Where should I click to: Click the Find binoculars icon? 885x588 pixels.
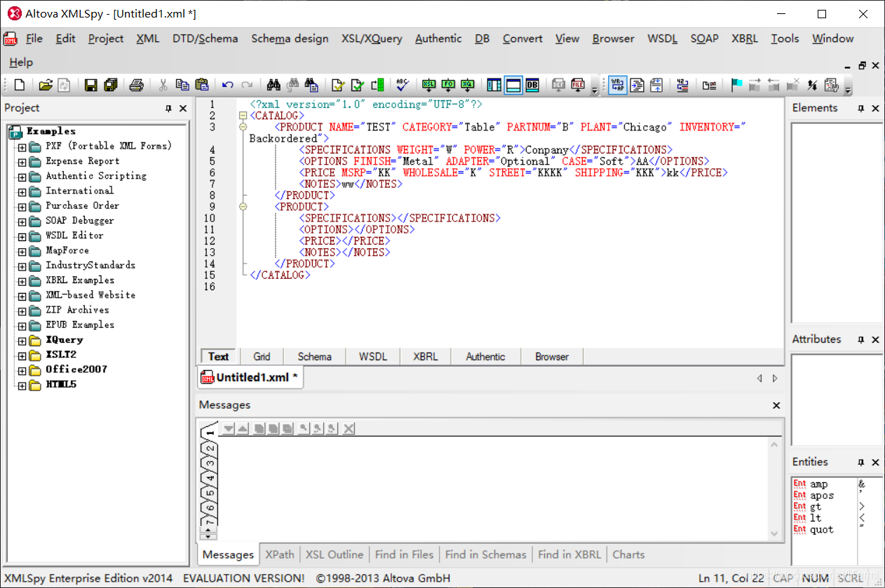click(273, 86)
